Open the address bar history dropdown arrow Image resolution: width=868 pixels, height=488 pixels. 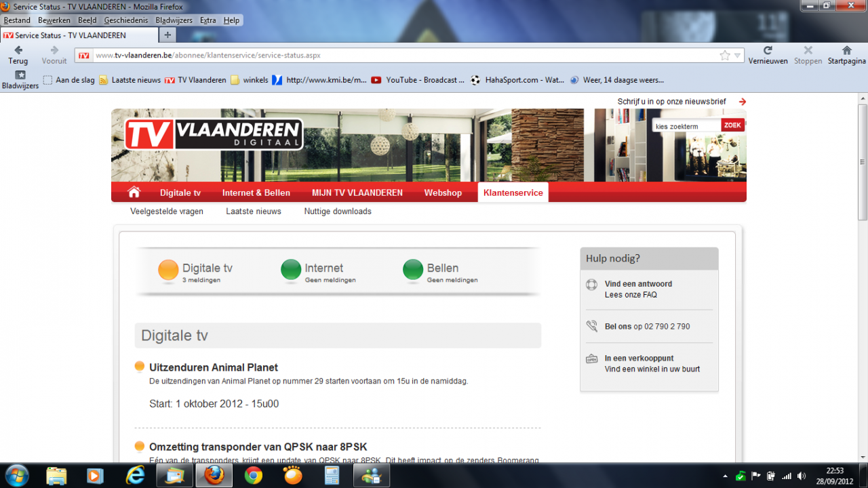(x=737, y=56)
